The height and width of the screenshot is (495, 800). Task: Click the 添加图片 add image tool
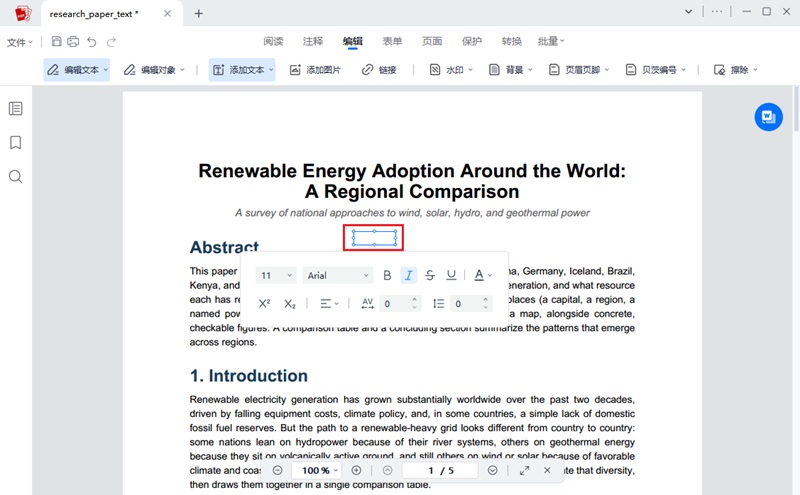[x=315, y=70]
